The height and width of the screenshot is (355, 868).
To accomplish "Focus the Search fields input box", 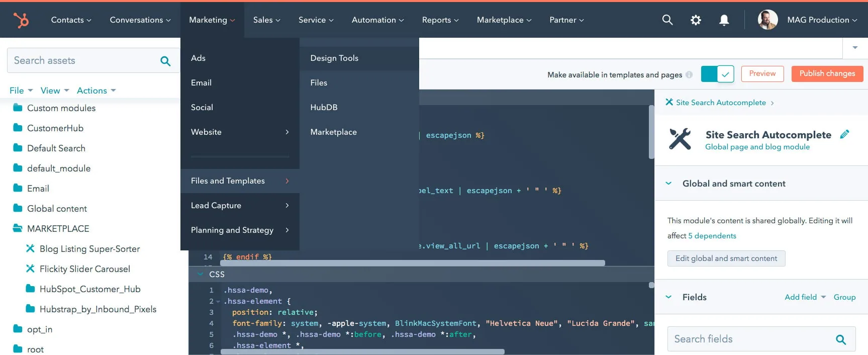I will 761,339.
